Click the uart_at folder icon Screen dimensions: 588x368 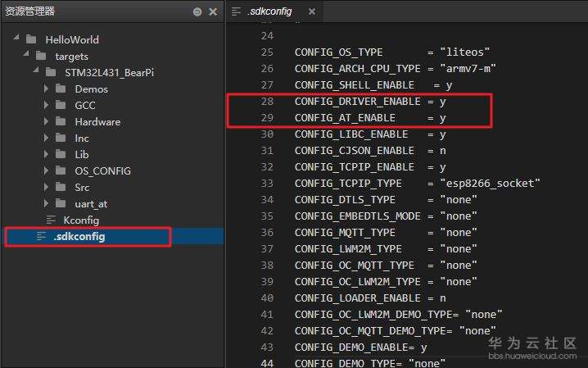(x=61, y=204)
